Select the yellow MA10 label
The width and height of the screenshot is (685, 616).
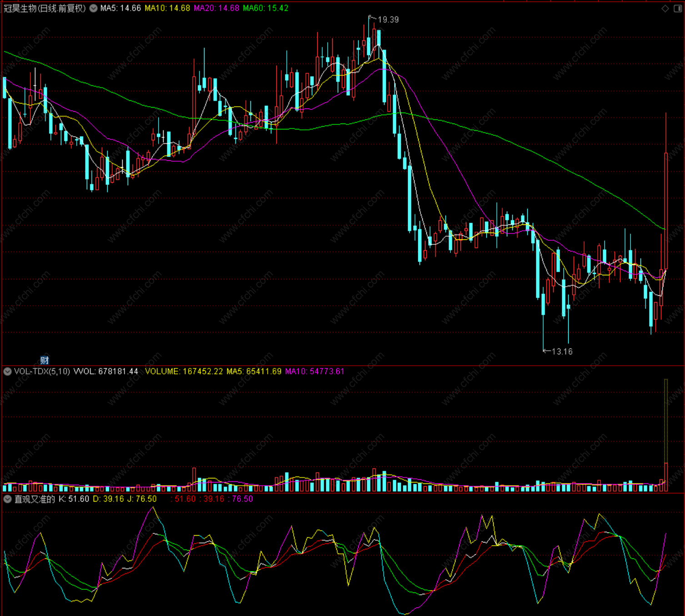[x=167, y=8]
